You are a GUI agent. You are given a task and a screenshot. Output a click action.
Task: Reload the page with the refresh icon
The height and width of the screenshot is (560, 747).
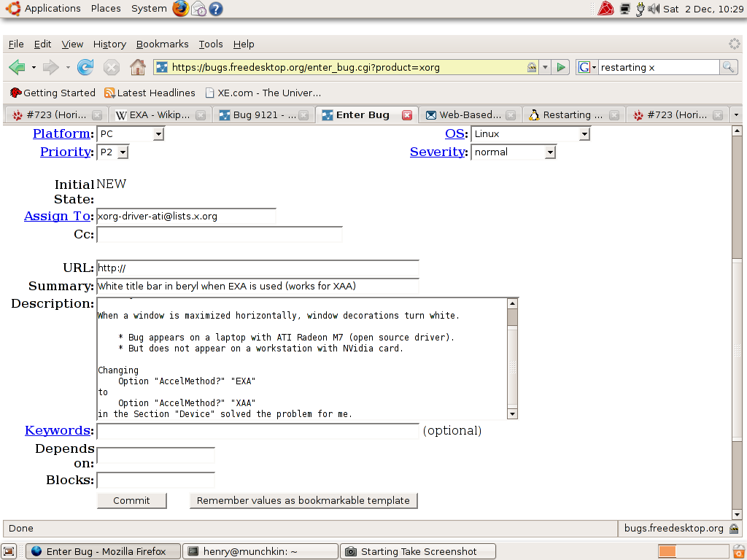click(x=85, y=67)
